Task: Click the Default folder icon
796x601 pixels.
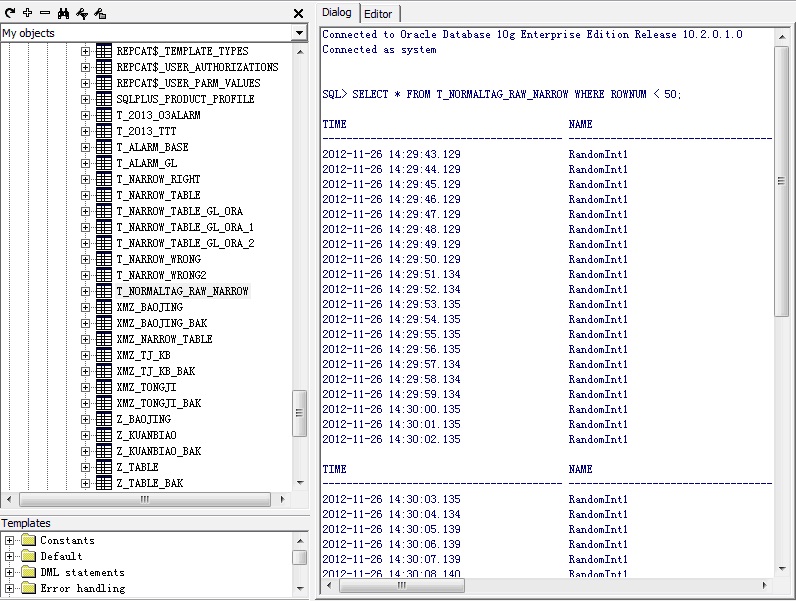Action: [28, 556]
